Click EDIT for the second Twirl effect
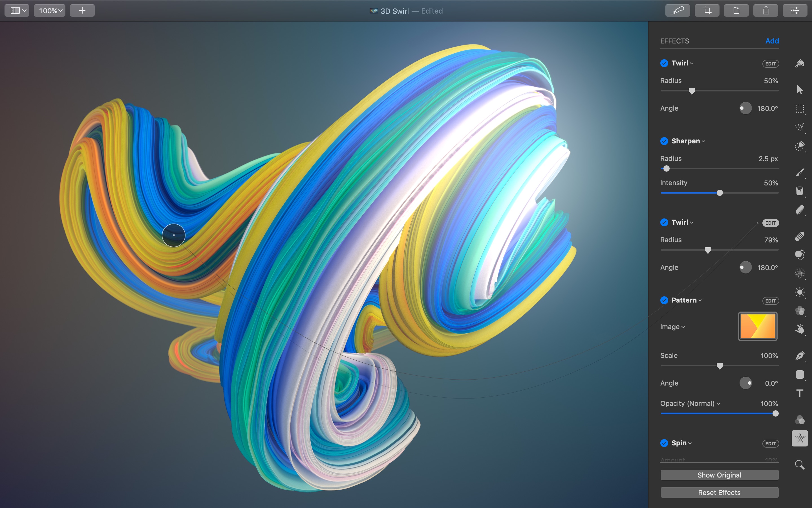This screenshot has height=508, width=812. [x=770, y=223]
